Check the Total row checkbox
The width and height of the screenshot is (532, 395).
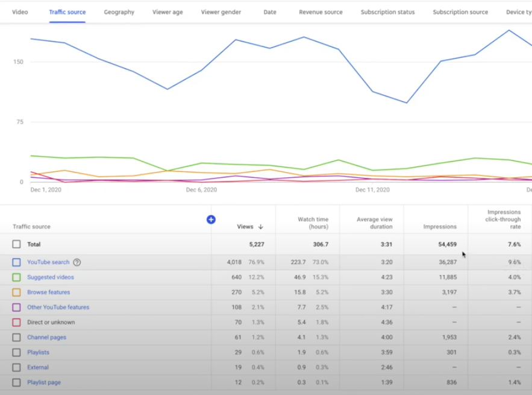(x=16, y=244)
